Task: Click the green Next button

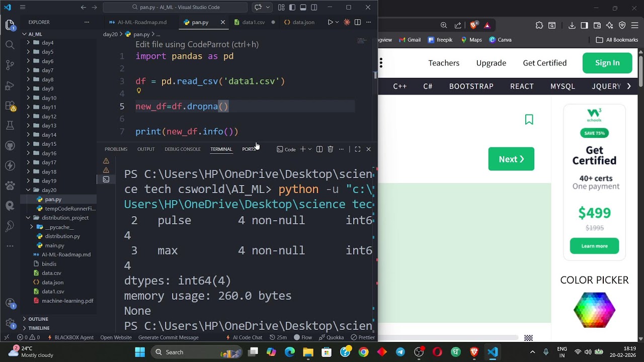Action: tap(511, 159)
